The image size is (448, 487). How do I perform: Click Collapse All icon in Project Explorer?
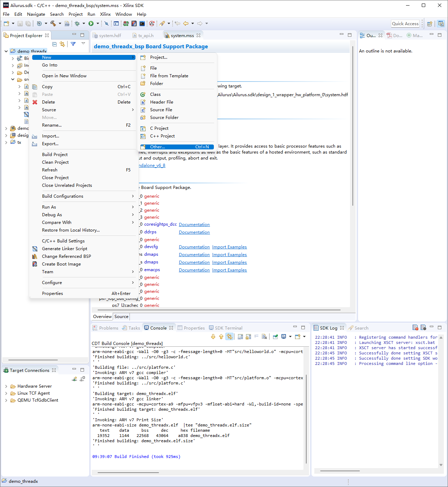55,44
